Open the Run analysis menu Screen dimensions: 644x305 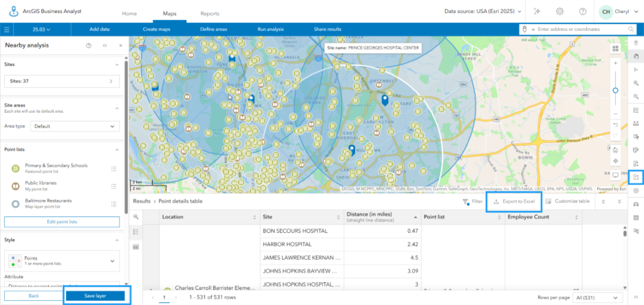(x=270, y=30)
